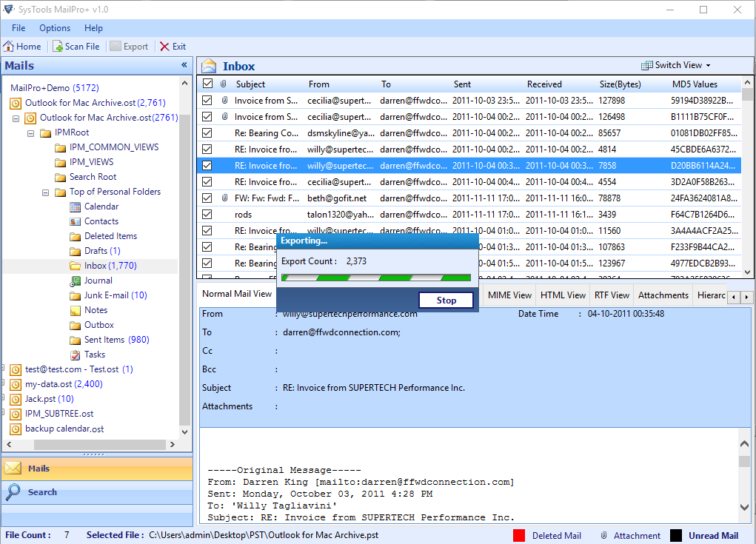
Task: Click the Outbox folder icon
Action: point(76,325)
